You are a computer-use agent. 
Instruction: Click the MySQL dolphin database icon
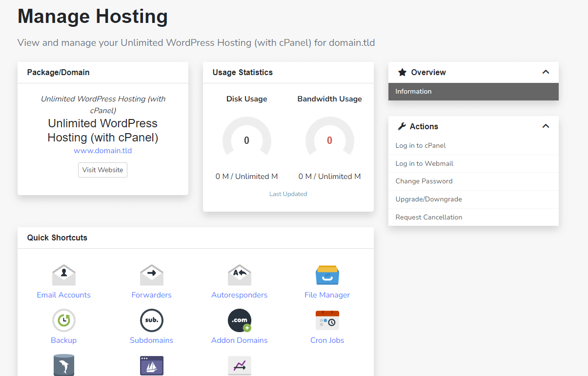click(64, 365)
